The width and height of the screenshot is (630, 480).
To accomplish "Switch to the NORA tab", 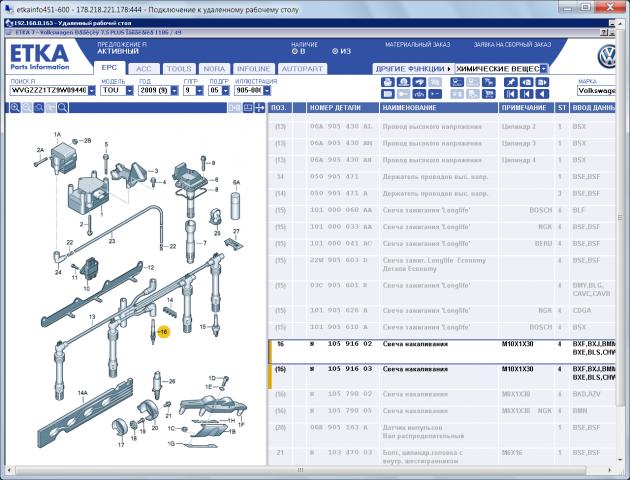I will pos(215,69).
